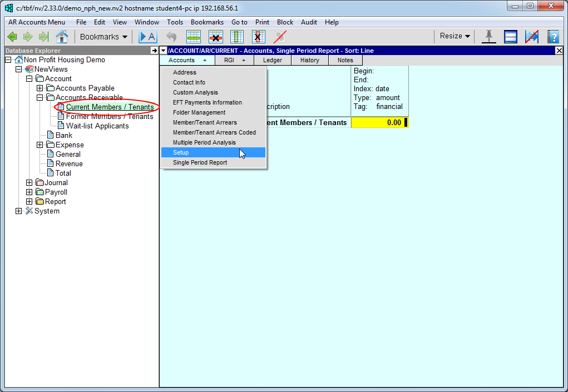Select Setup from the Accounts menu
Image resolution: width=568 pixels, height=392 pixels.
[x=181, y=152]
